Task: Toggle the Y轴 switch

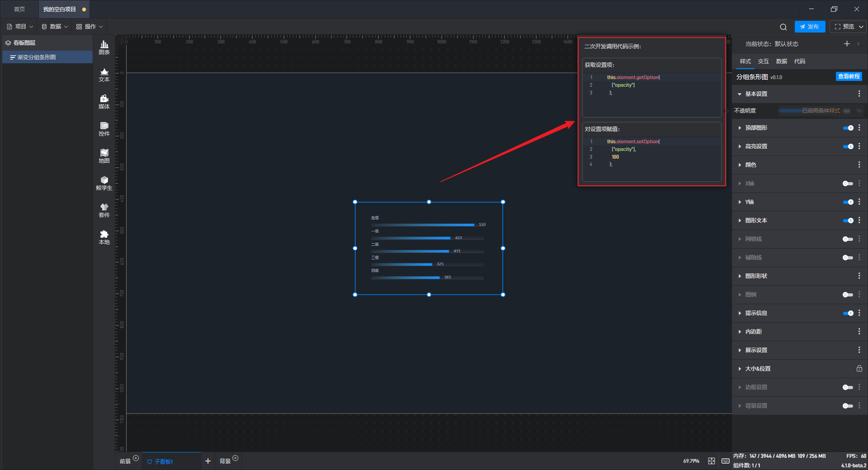Action: point(848,202)
